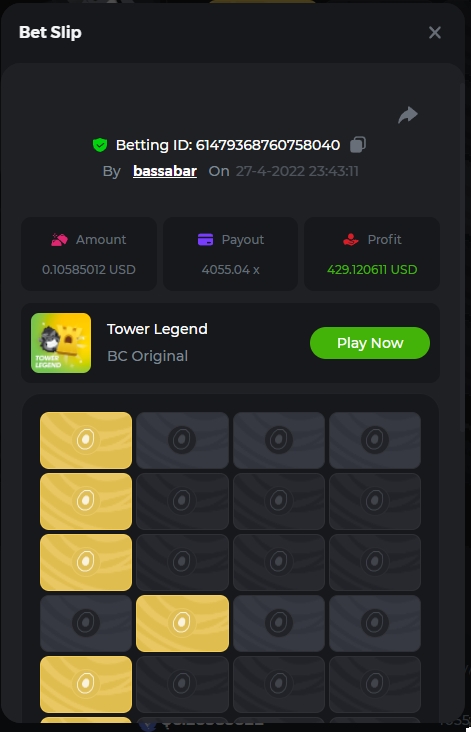The height and width of the screenshot is (732, 471).
Task: Select the gold tile in second row
Action: pos(86,501)
